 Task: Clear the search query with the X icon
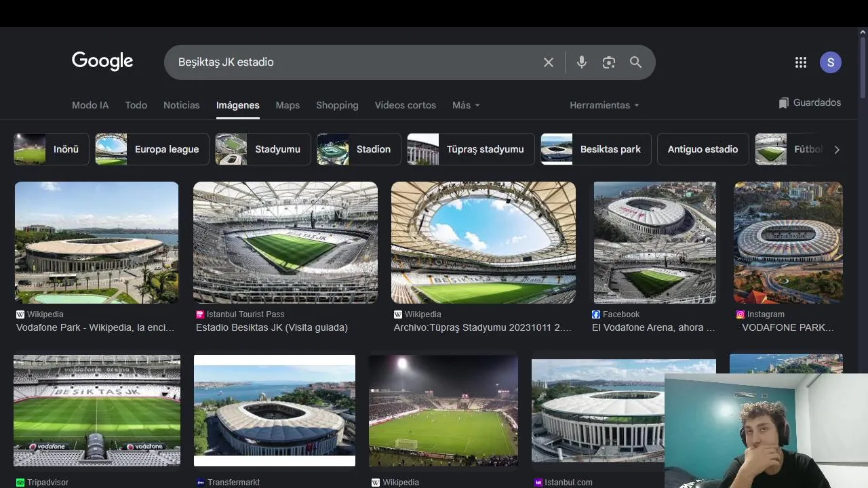[549, 62]
